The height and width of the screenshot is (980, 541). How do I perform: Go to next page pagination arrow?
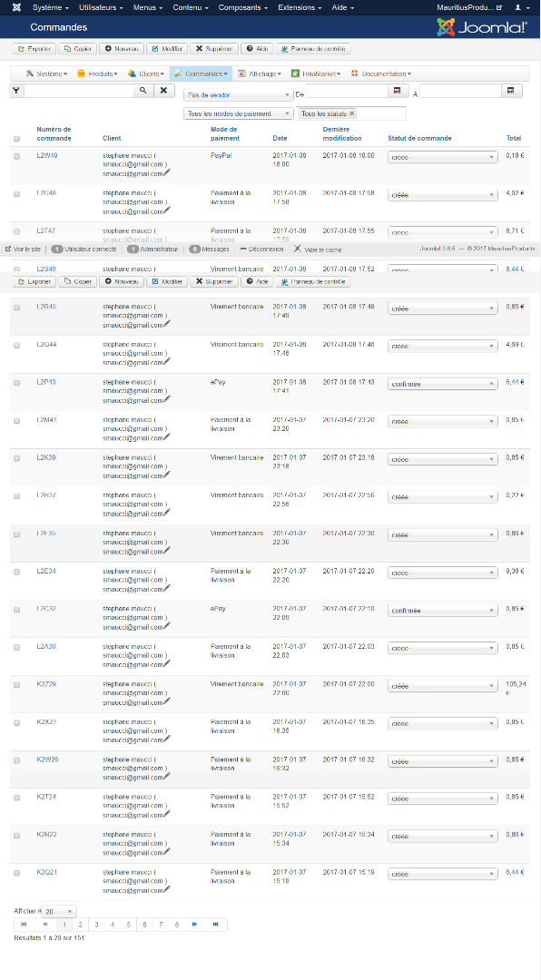pos(194,925)
